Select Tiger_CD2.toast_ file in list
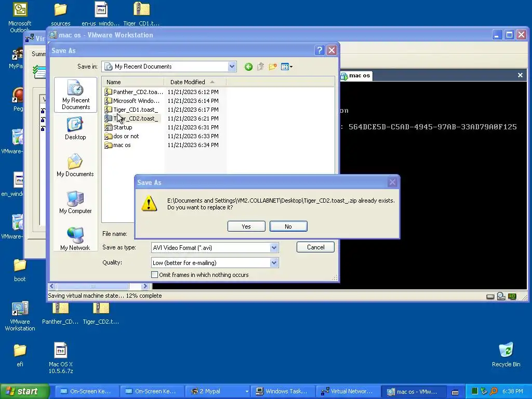532x399 pixels. 131,118
